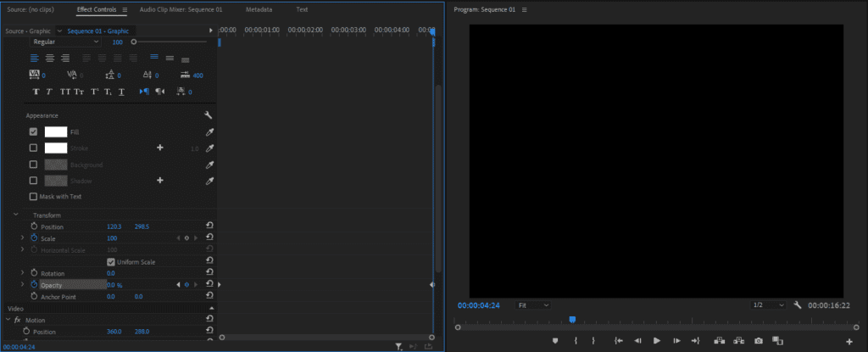The height and width of the screenshot is (352, 868).
Task: Center align the text
Action: coord(50,59)
